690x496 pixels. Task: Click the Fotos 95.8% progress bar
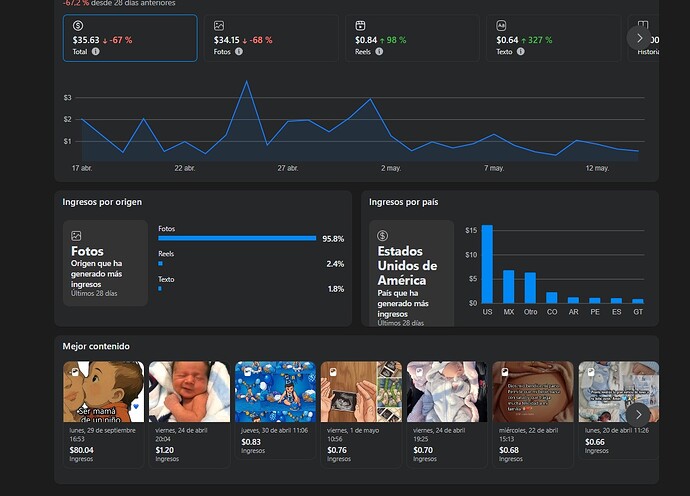[x=237, y=238]
